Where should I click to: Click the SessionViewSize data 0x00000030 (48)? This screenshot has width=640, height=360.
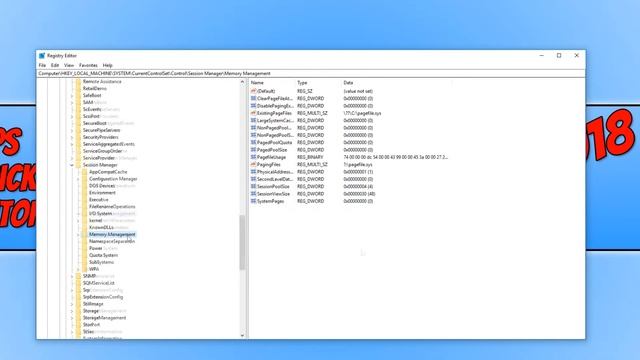tap(359, 194)
